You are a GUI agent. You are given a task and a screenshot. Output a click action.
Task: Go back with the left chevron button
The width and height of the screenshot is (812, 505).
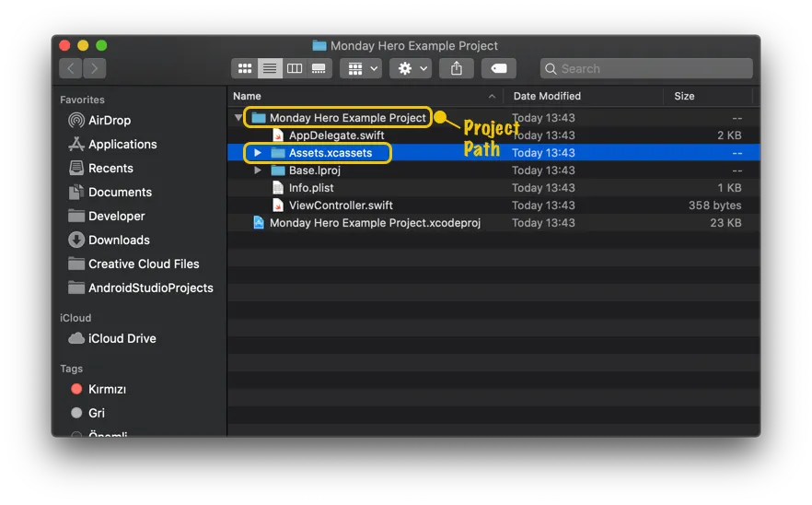click(71, 68)
